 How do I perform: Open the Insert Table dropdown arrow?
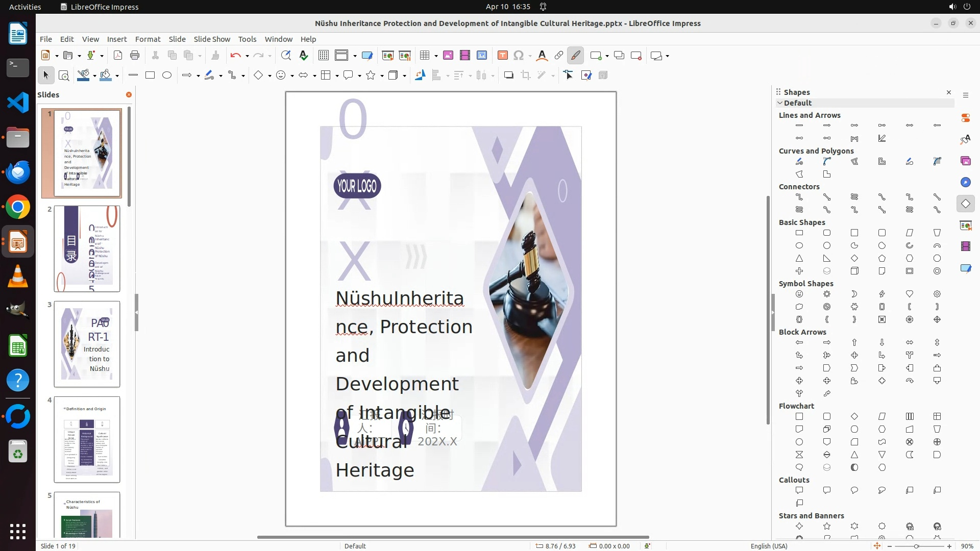[436, 56]
